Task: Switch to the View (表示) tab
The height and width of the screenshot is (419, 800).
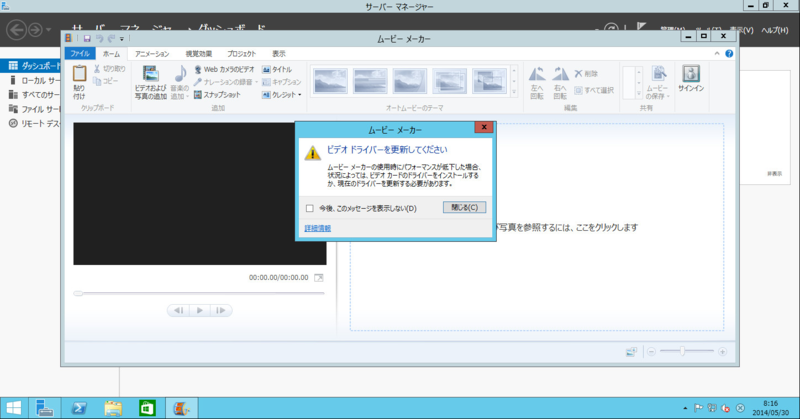Action: [x=279, y=54]
